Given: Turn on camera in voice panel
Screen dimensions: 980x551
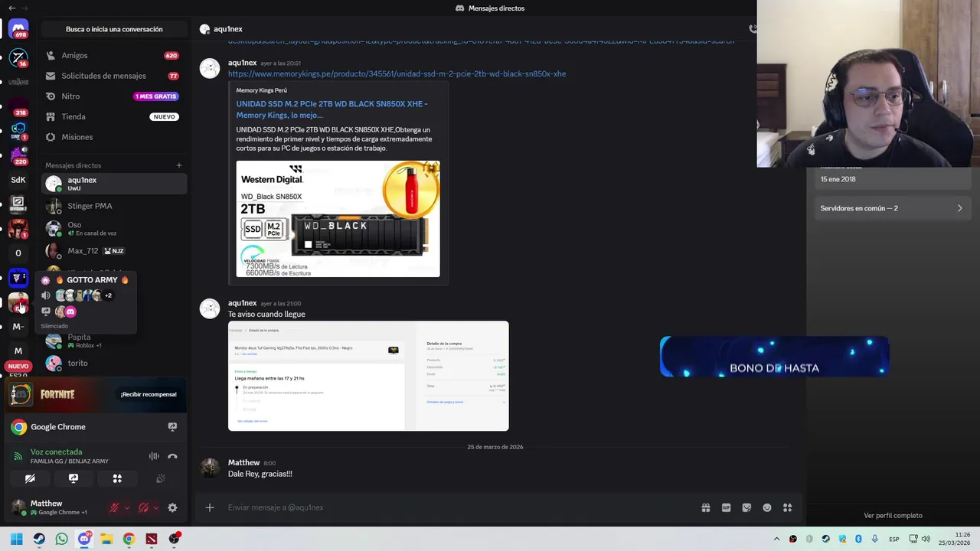Looking at the screenshot, I should (30, 478).
